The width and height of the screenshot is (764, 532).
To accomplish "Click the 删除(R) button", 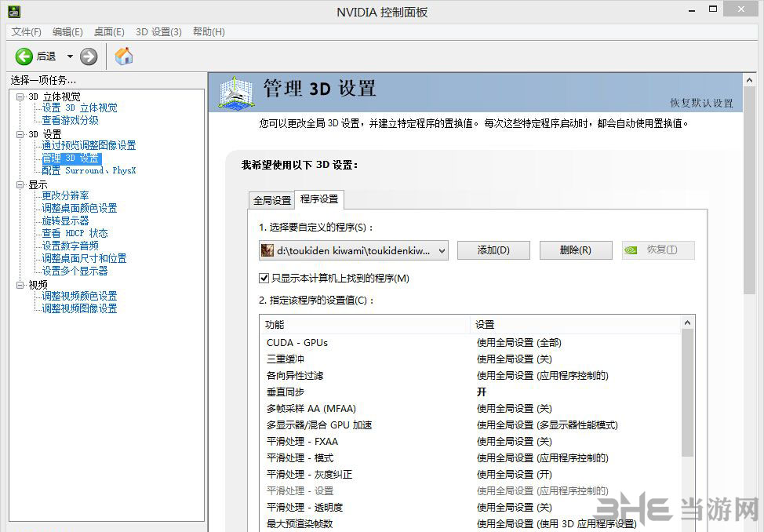I will tap(576, 250).
